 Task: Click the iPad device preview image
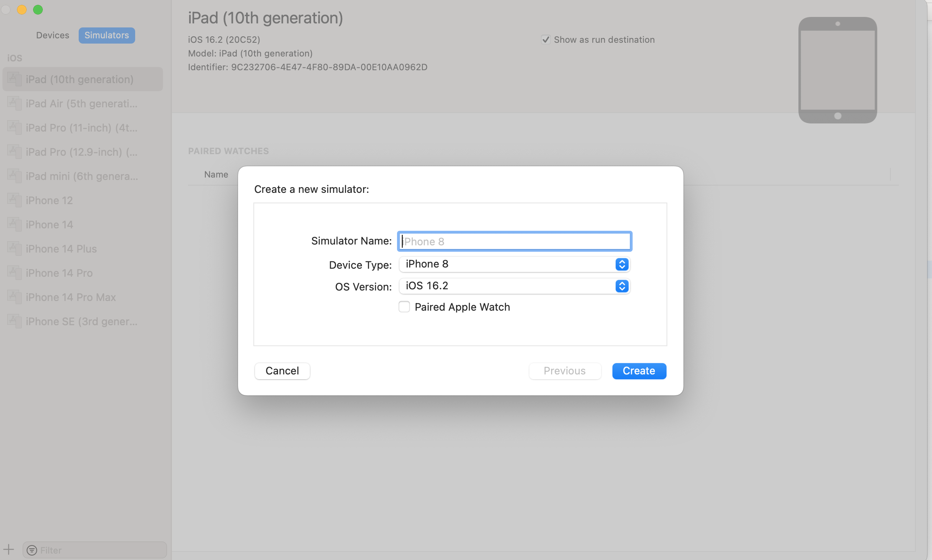point(838,70)
